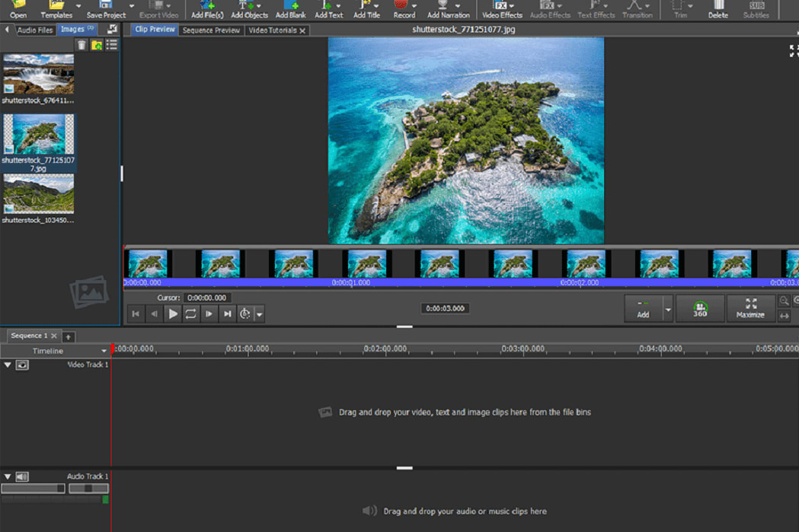
Task: Click the Maximize preview button
Action: coord(750,308)
